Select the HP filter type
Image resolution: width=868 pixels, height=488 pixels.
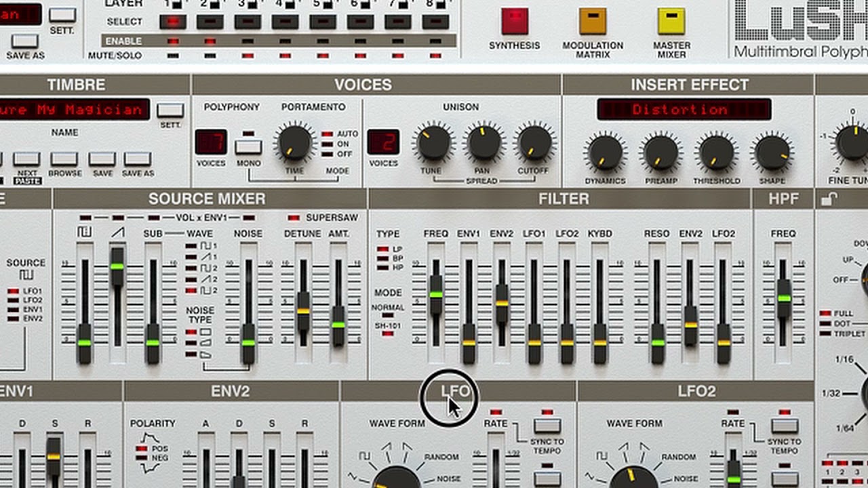[x=384, y=267]
